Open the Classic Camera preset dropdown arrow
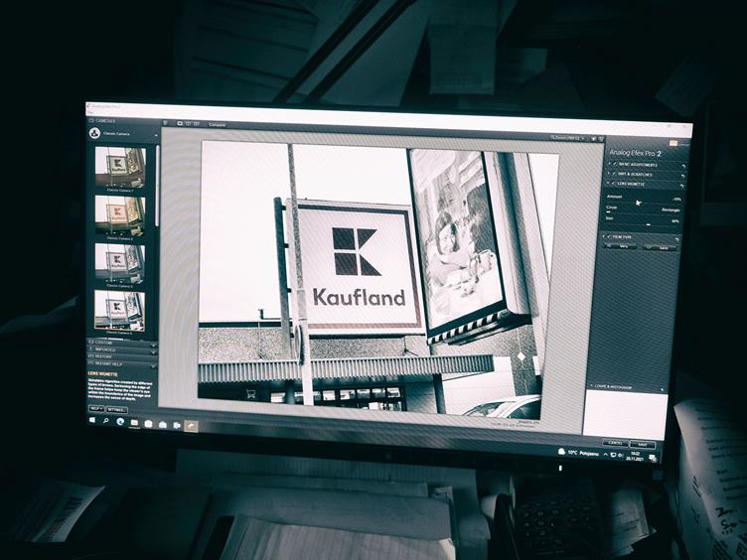Viewport: 747px width, 560px height. 156,136
